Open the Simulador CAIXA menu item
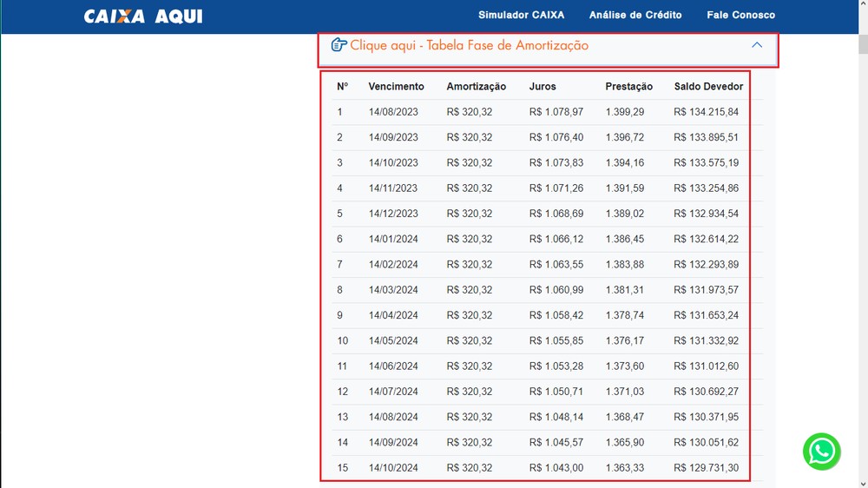This screenshot has height=488, width=868. 521,15
